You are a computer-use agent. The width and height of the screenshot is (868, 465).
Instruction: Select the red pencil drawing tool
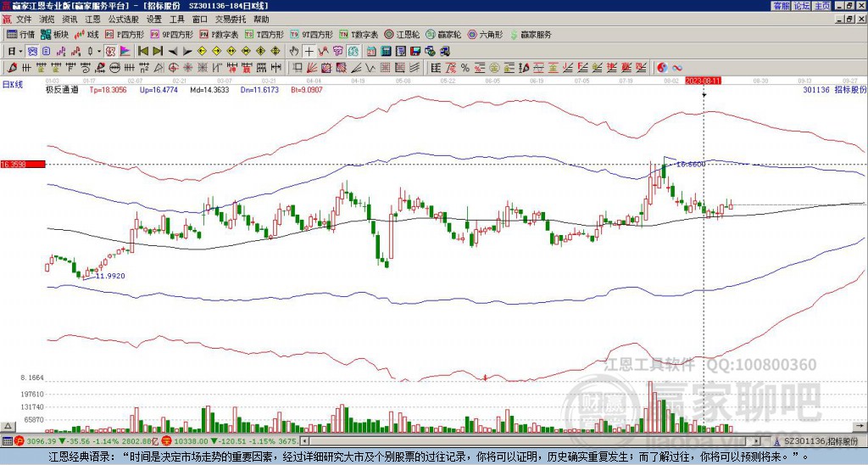click(12, 68)
